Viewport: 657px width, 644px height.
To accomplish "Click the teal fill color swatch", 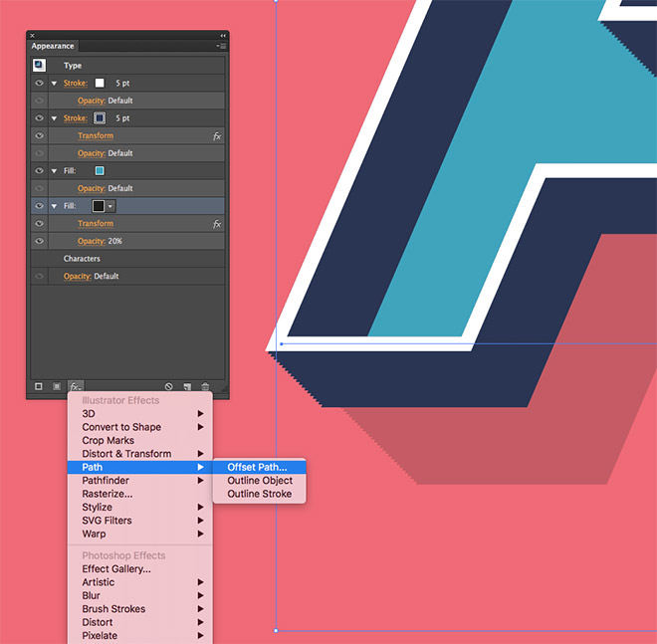I will pyautogui.click(x=100, y=171).
